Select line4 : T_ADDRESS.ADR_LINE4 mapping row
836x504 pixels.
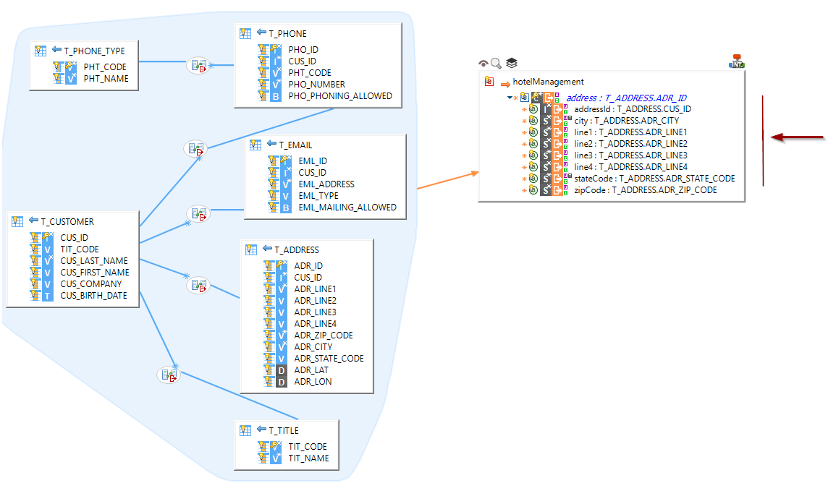click(630, 167)
